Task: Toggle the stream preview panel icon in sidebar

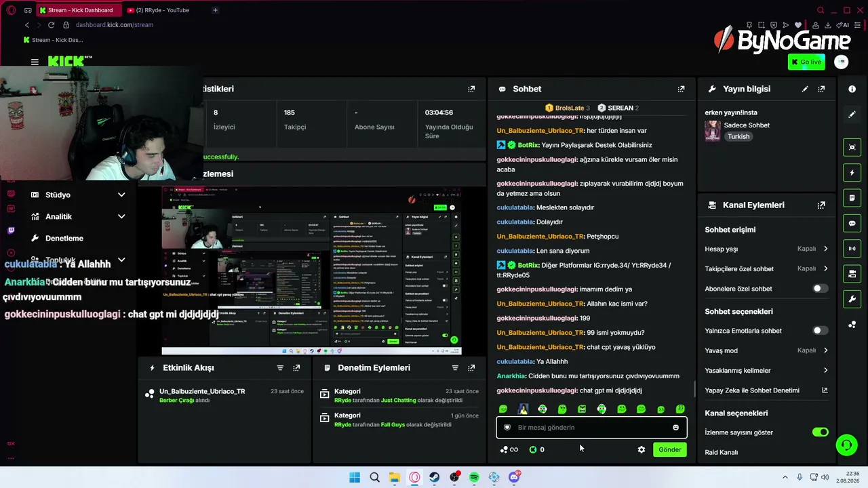Action: click(852, 147)
